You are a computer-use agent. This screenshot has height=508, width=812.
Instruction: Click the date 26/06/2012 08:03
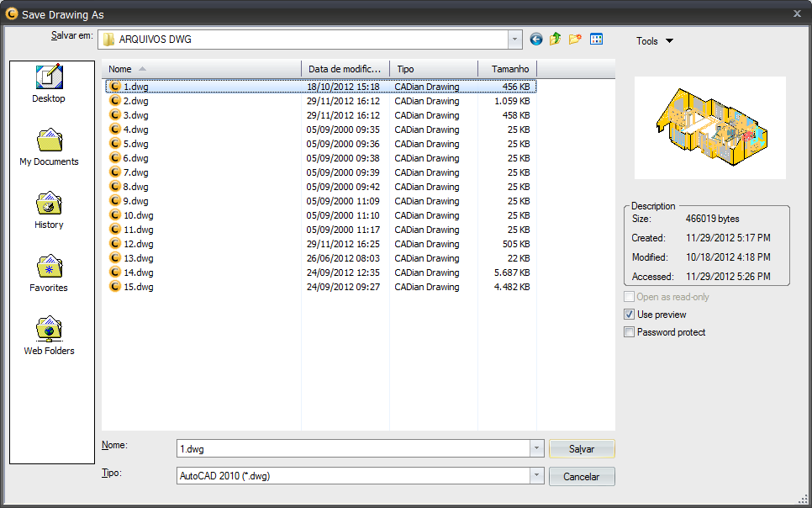point(343,258)
